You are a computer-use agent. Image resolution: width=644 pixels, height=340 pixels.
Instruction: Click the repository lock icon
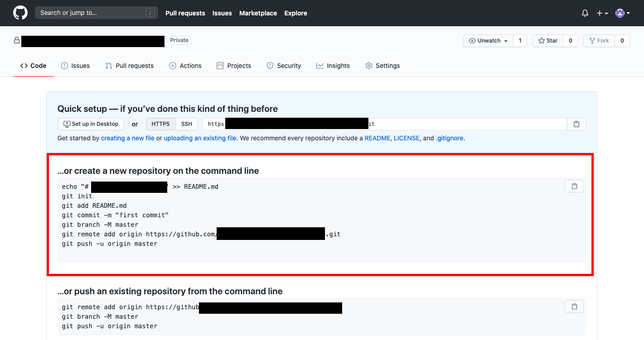coord(17,40)
